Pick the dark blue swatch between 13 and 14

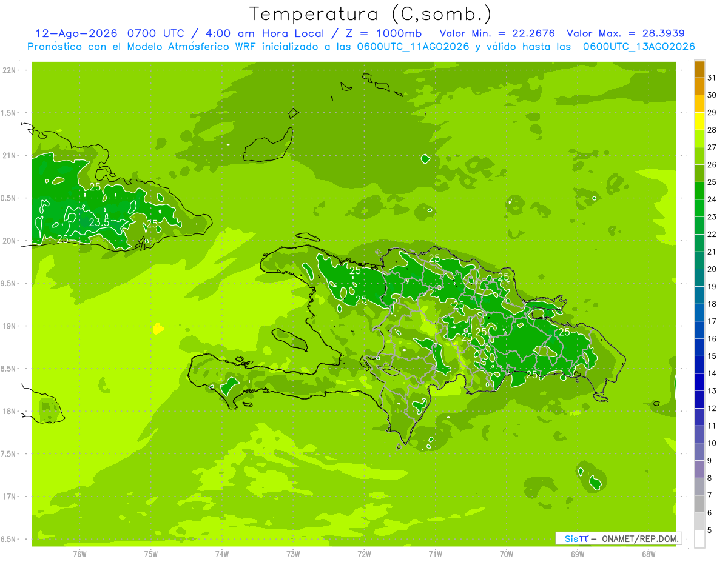tap(699, 382)
